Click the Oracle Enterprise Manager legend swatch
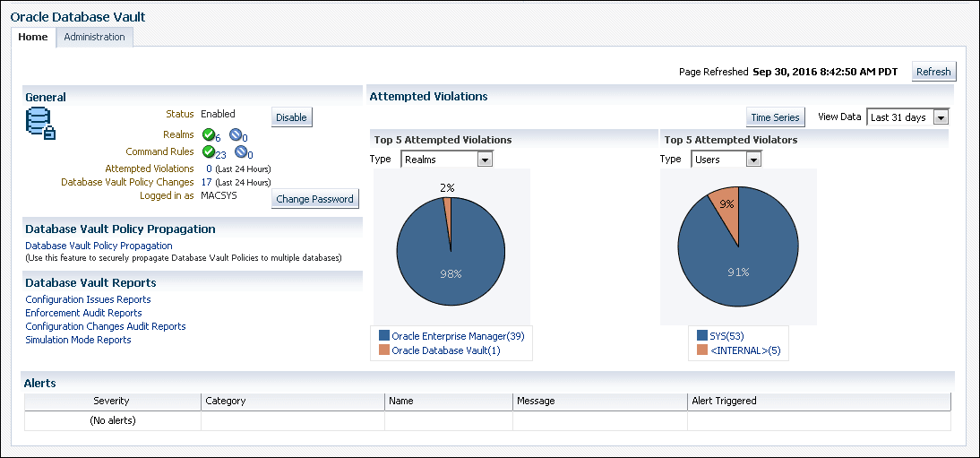 click(383, 336)
